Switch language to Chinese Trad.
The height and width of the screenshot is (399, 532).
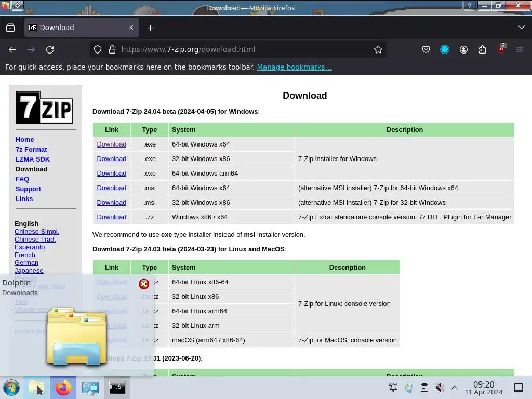pos(35,239)
